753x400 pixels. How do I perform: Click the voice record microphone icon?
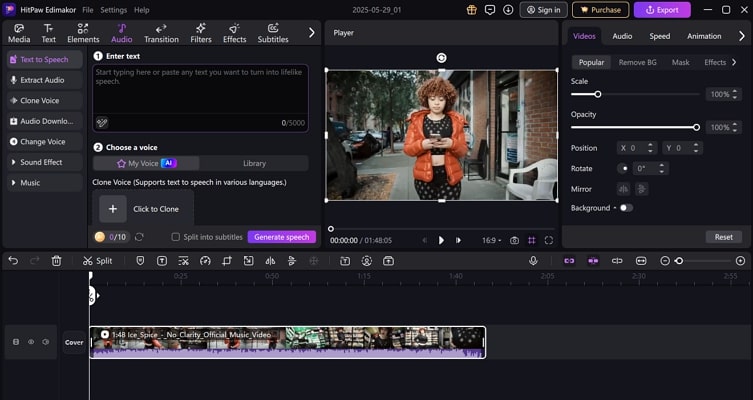[533, 261]
